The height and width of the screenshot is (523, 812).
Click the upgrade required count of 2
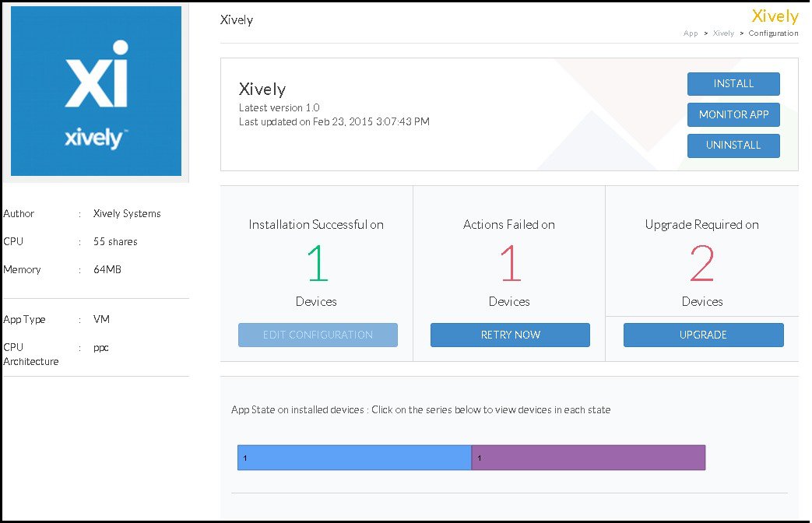point(702,263)
